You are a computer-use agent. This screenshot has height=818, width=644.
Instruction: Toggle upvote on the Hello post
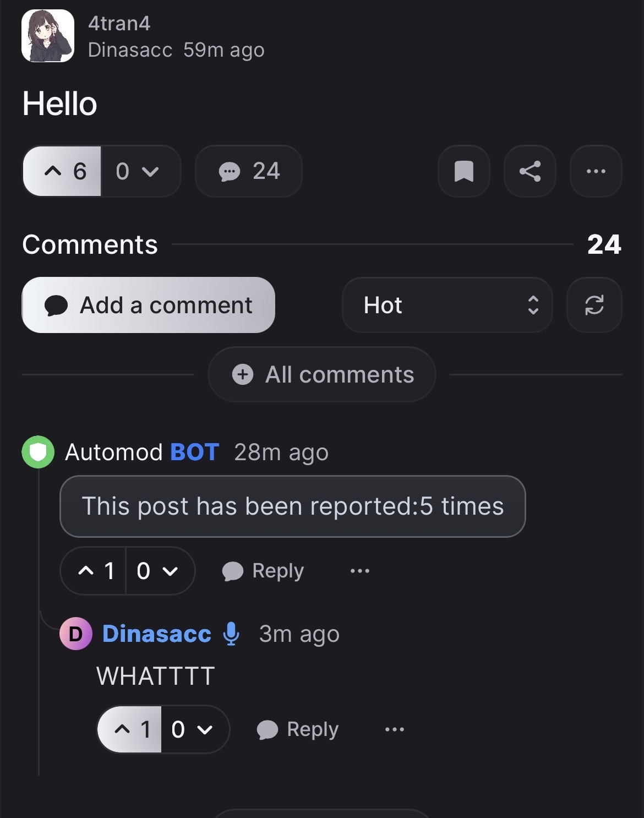point(62,171)
